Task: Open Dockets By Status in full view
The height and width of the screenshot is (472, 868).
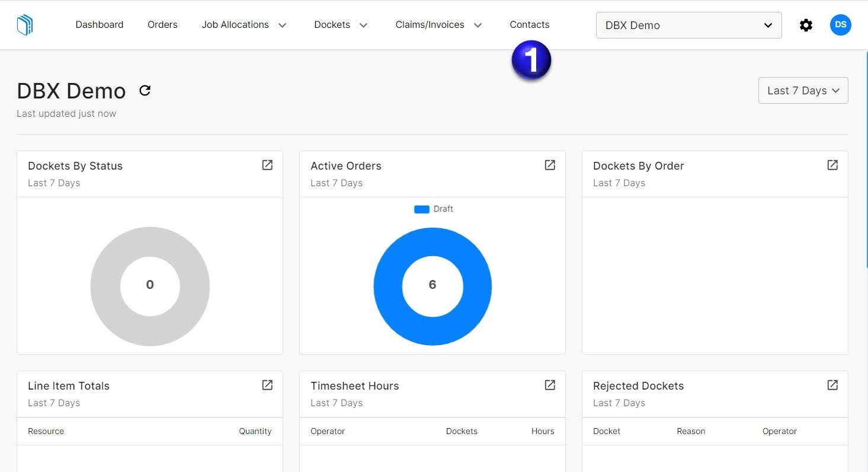Action: tap(267, 165)
